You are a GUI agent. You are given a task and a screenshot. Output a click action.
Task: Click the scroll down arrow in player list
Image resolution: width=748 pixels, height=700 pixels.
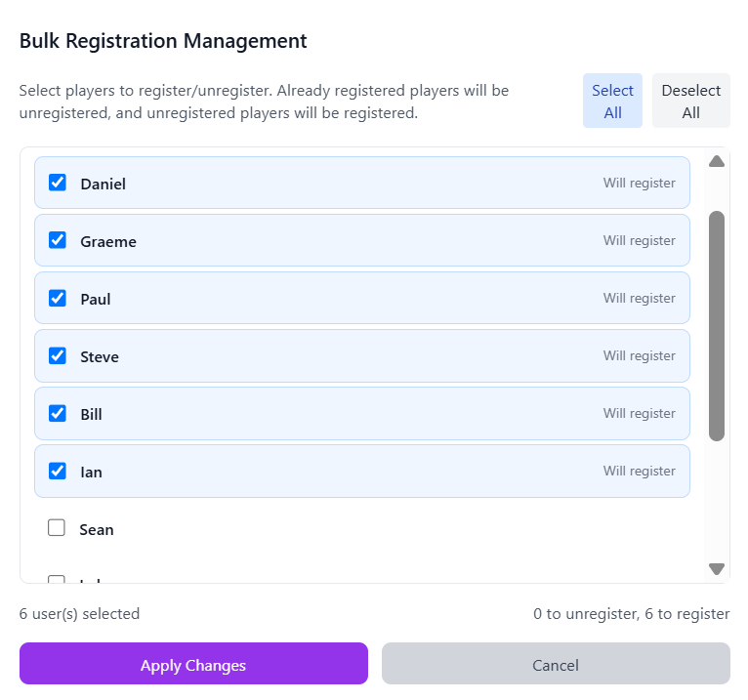[x=716, y=568]
